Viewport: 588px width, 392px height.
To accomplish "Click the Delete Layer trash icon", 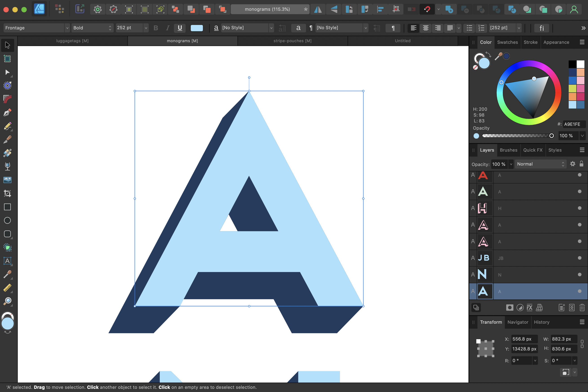I will point(582,308).
